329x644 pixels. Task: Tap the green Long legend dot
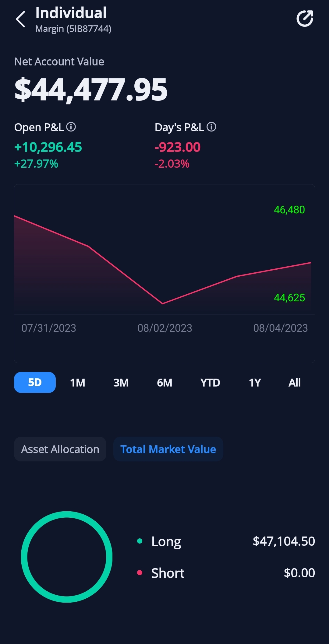pos(140,541)
